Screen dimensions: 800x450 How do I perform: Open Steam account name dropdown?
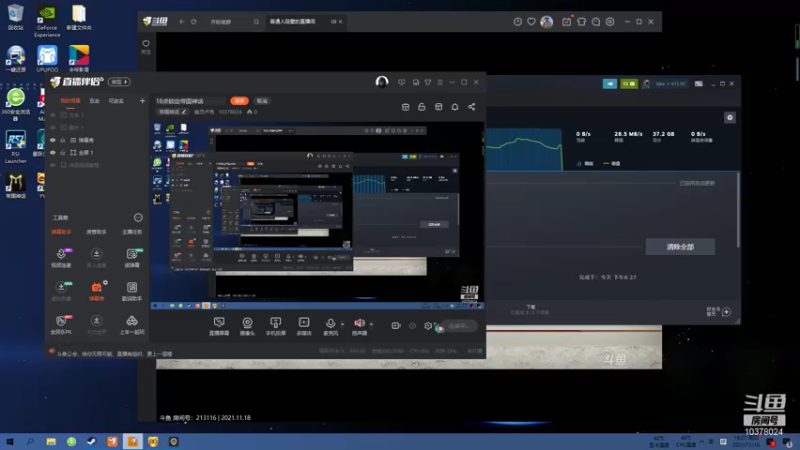(670, 84)
